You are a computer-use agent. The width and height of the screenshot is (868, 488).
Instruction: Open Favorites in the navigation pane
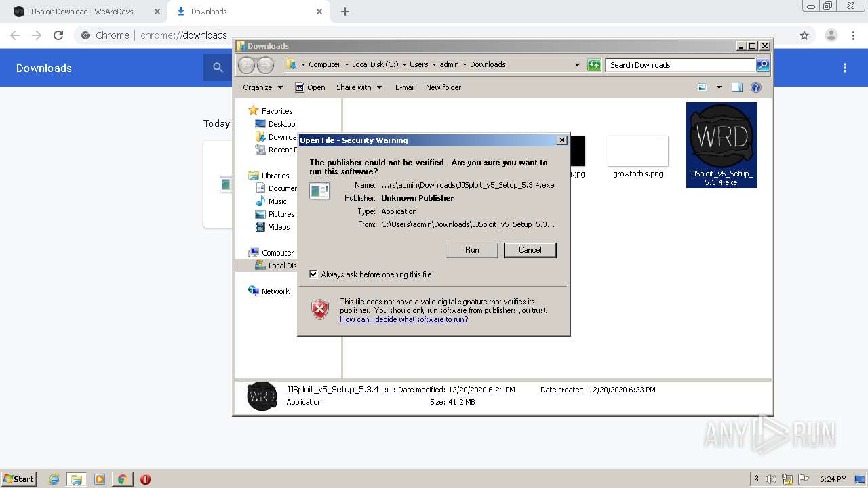277,111
